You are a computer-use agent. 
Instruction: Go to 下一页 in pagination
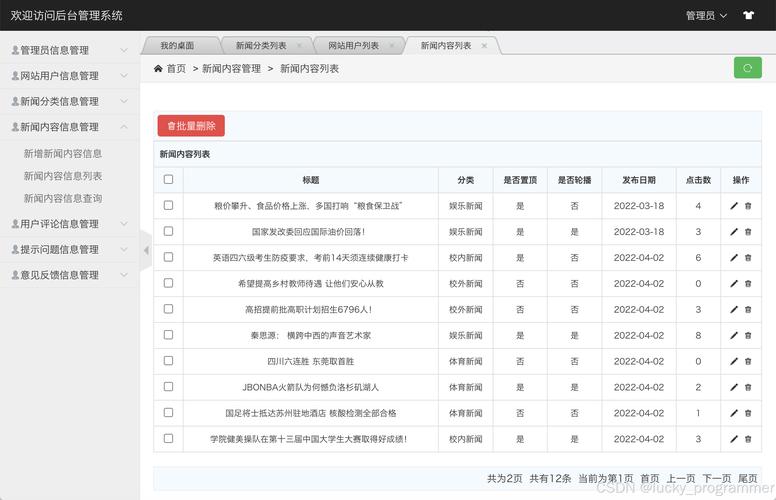[x=717, y=478]
